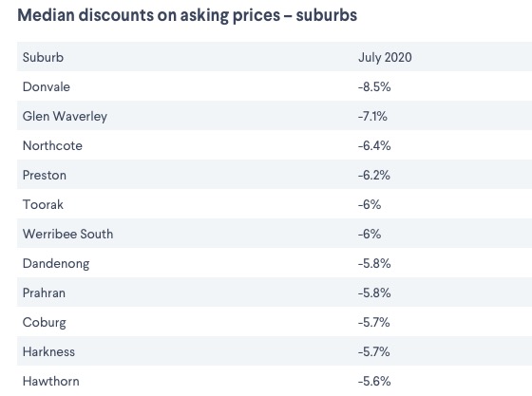Click the -6.4% value for Northcote

pyautogui.click(x=374, y=146)
